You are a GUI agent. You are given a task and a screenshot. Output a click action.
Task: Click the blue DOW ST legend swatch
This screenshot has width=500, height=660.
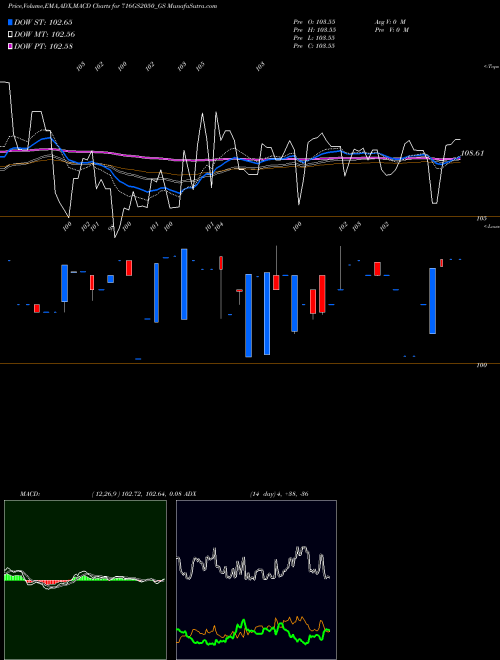pos(10,22)
